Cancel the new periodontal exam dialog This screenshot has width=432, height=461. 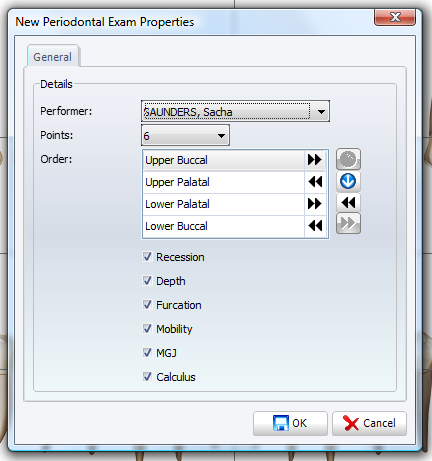tap(369, 423)
